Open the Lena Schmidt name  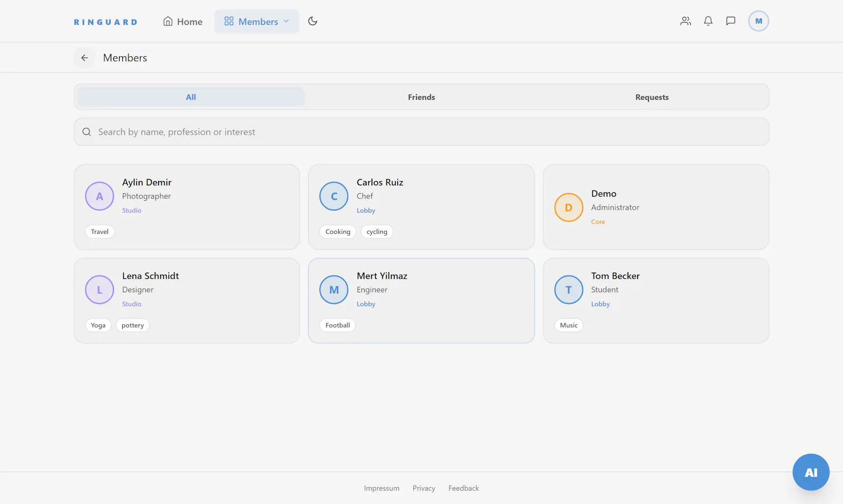(x=151, y=276)
